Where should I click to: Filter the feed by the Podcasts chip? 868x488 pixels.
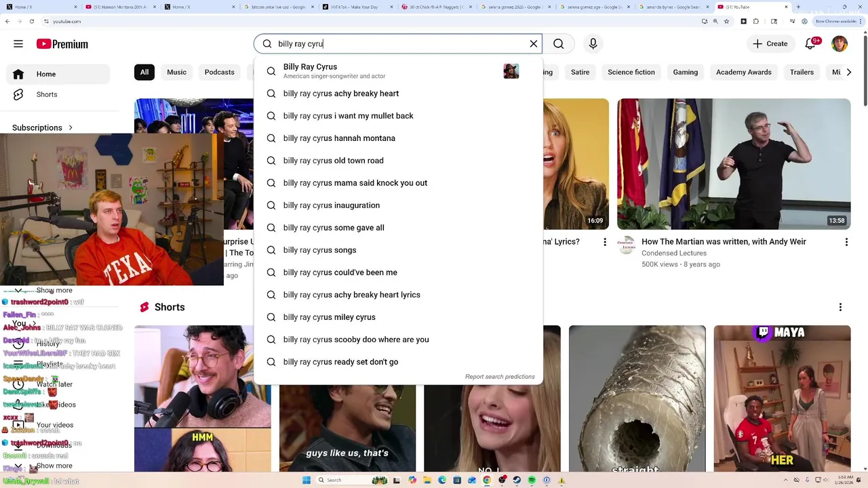[219, 72]
